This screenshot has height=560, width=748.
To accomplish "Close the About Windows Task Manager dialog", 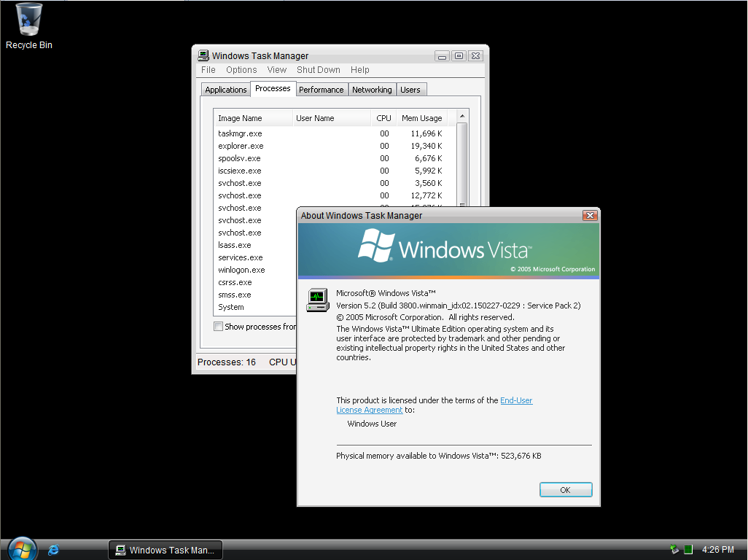I will (590, 216).
